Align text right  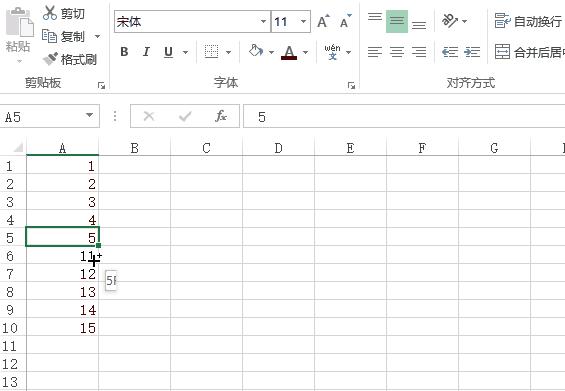419,52
